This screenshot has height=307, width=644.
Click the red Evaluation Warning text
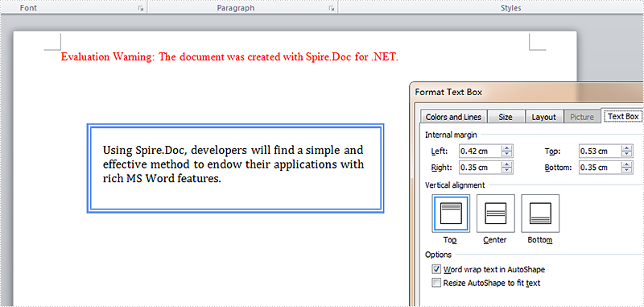(x=229, y=56)
